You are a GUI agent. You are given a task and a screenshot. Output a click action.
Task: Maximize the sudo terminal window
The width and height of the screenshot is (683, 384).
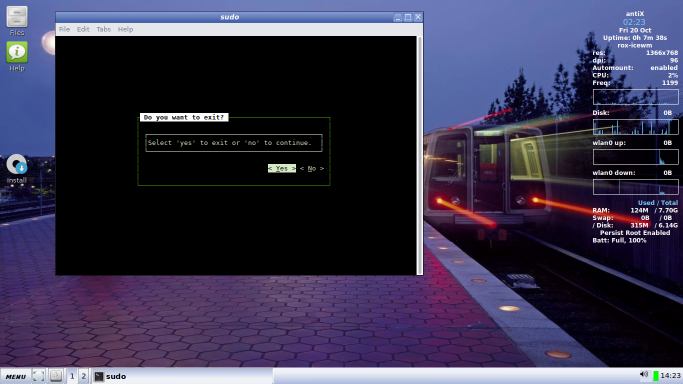[408, 17]
